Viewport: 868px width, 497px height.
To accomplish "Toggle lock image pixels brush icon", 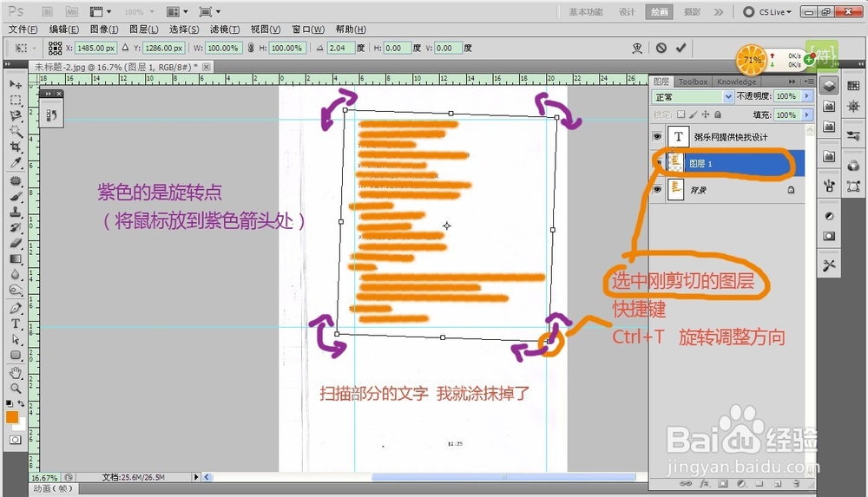I will [x=693, y=114].
